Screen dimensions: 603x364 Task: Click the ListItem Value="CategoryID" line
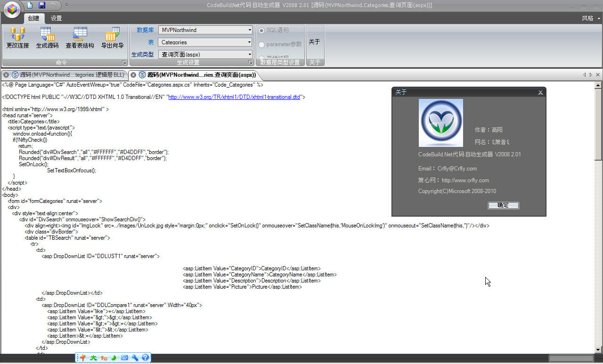pyautogui.click(x=252, y=268)
